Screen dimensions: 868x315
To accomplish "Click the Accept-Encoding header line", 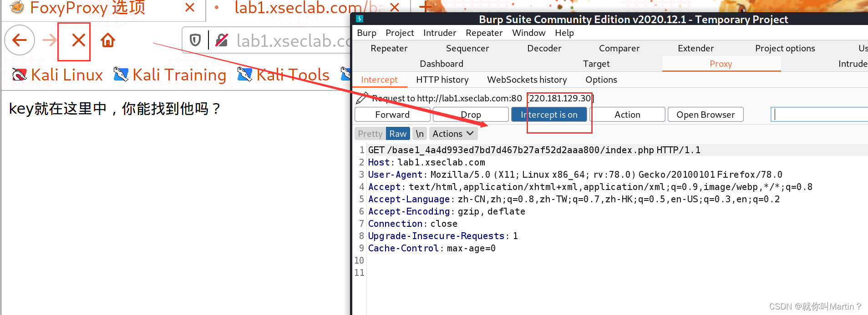I will pos(447,211).
